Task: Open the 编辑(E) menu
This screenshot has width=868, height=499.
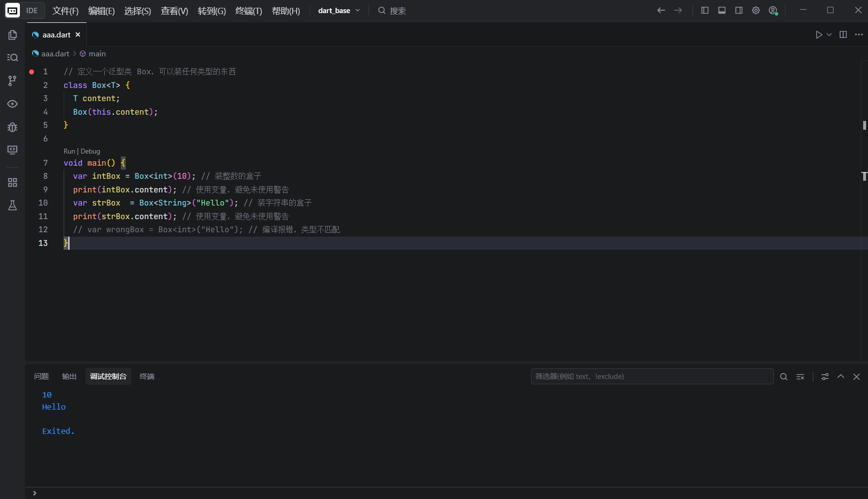Action: [x=101, y=11]
